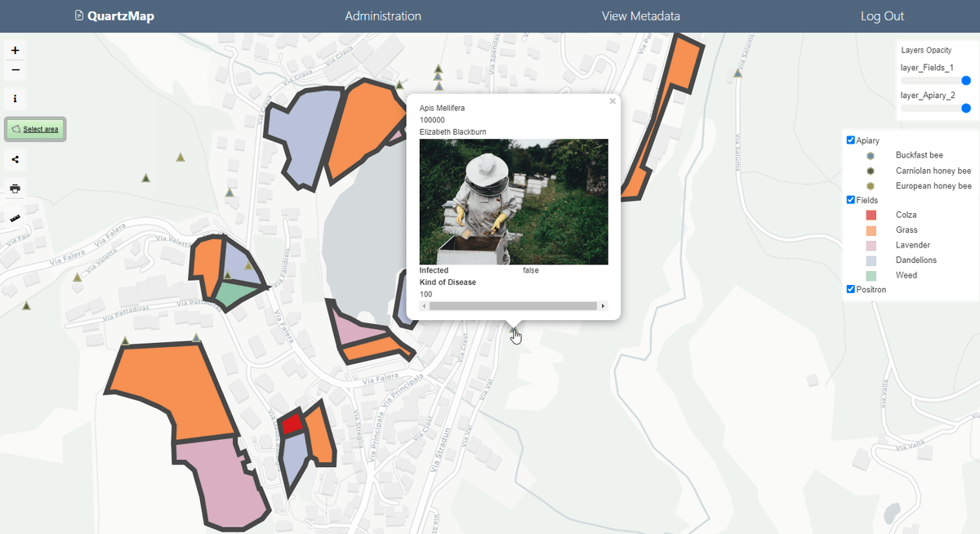Select the zoom out tool
The height and width of the screenshot is (534, 980).
(x=14, y=70)
